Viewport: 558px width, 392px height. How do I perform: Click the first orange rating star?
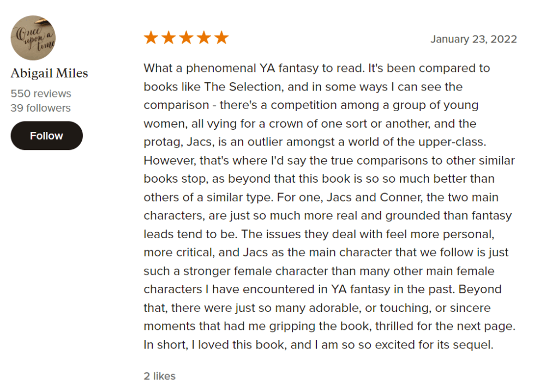151,38
